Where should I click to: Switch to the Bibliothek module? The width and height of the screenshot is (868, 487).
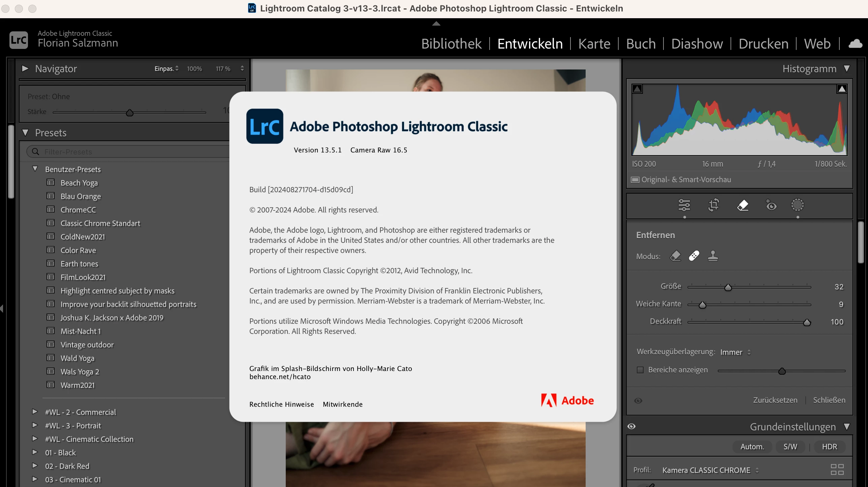[451, 44]
